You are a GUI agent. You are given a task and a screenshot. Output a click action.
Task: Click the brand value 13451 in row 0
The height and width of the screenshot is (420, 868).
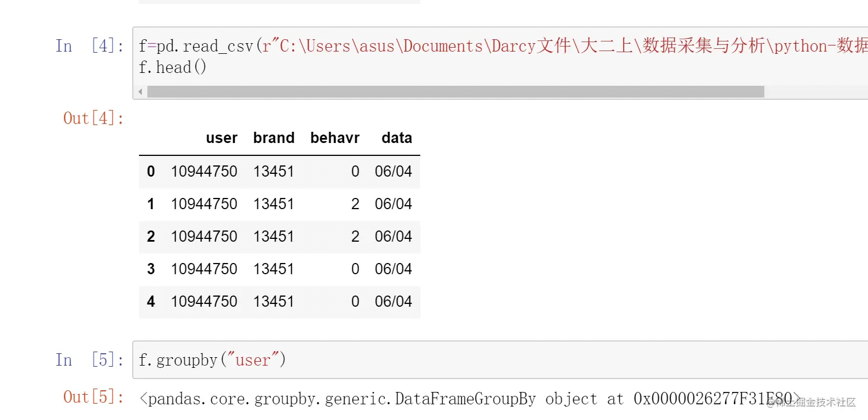pyautogui.click(x=273, y=172)
